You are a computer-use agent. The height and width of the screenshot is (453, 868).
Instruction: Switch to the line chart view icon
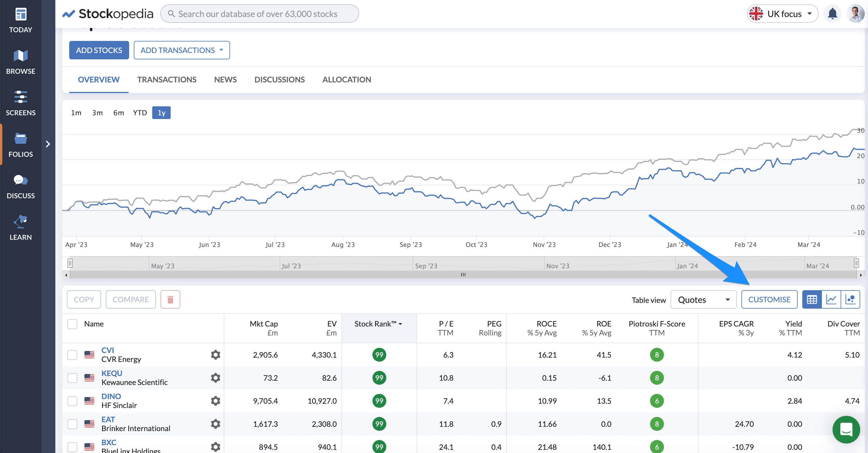(831, 299)
